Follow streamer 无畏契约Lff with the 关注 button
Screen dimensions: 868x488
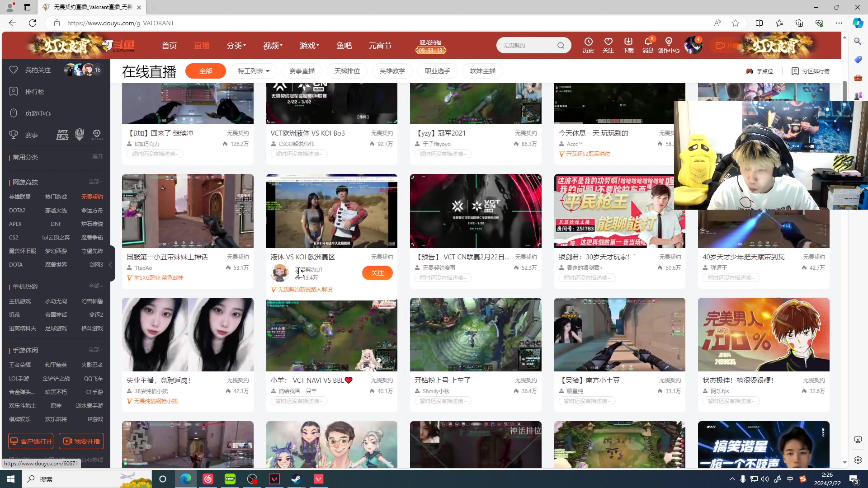pos(377,273)
